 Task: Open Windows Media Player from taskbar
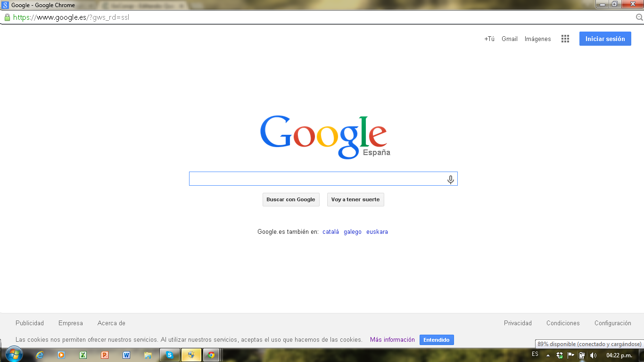pyautogui.click(x=61, y=355)
